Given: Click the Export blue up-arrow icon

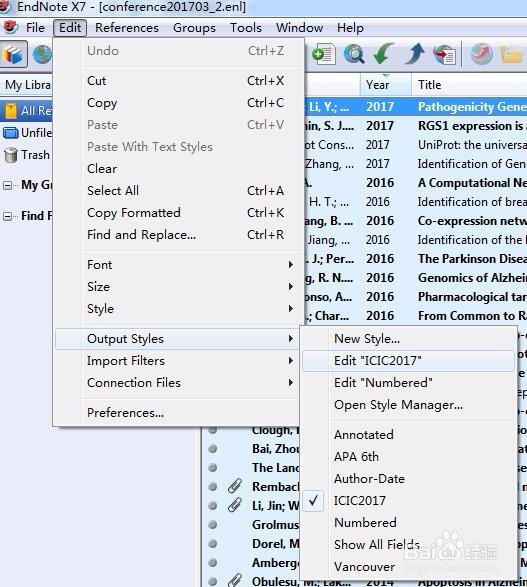Looking at the screenshot, I should pyautogui.click(x=414, y=54).
